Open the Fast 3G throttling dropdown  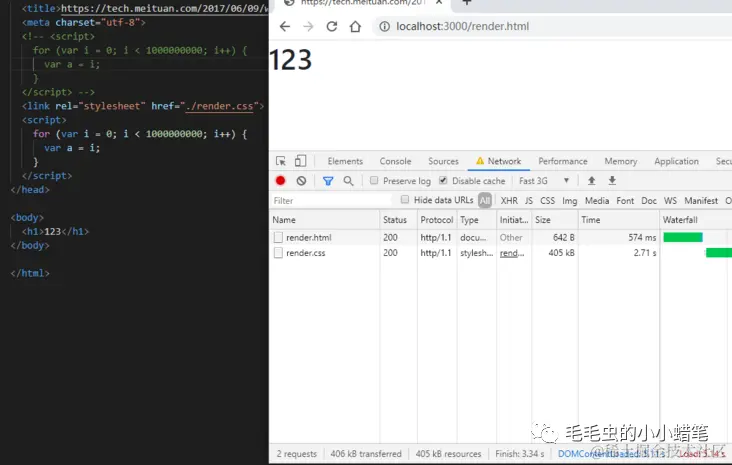click(x=544, y=181)
